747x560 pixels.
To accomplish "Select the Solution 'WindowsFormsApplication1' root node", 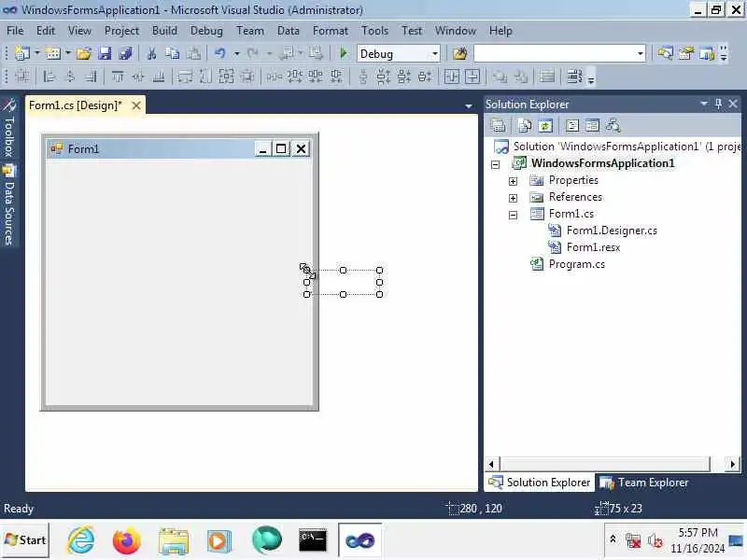I will (x=627, y=147).
